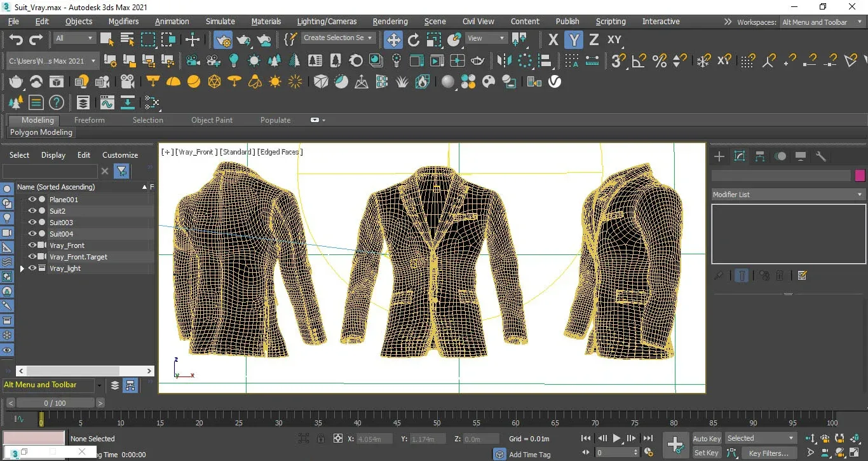This screenshot has width=868, height=461.
Task: Open Select by Name list icon
Action: pyautogui.click(x=127, y=39)
